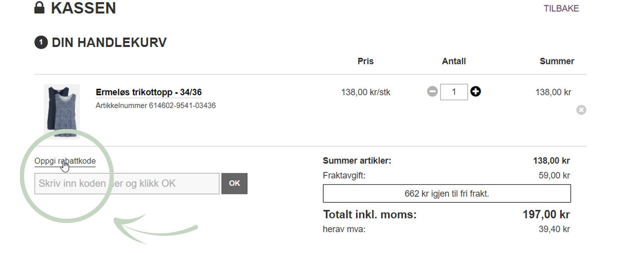Increase quantity with the plus icon

pyautogui.click(x=476, y=92)
